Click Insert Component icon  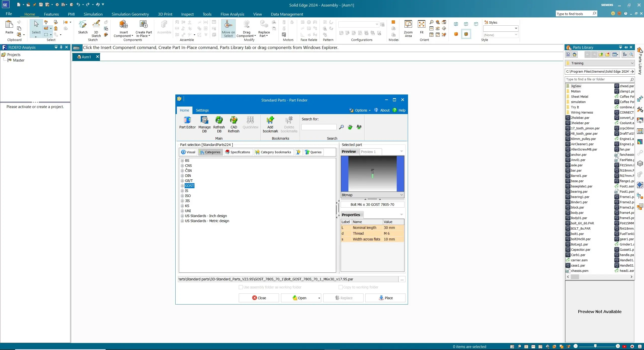123,28
